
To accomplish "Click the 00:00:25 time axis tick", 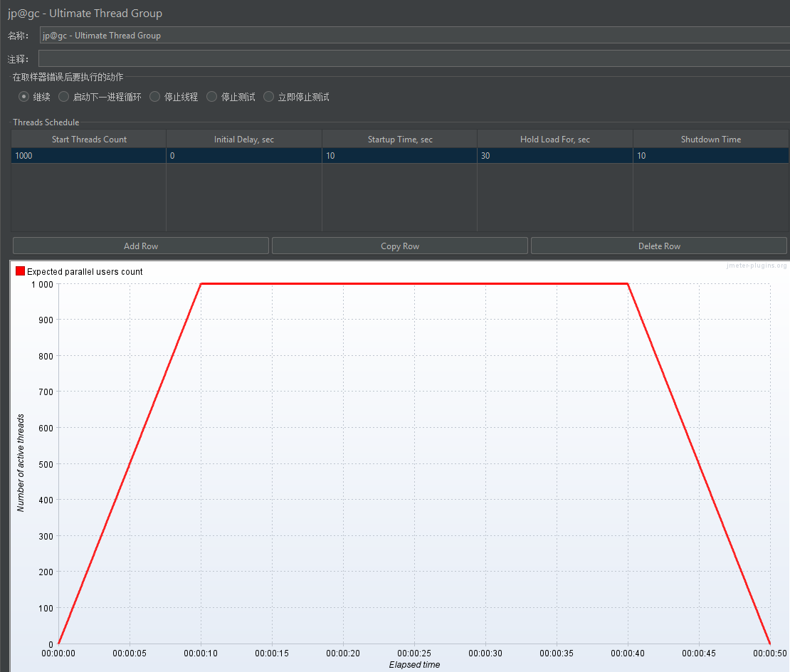I will pos(414,653).
